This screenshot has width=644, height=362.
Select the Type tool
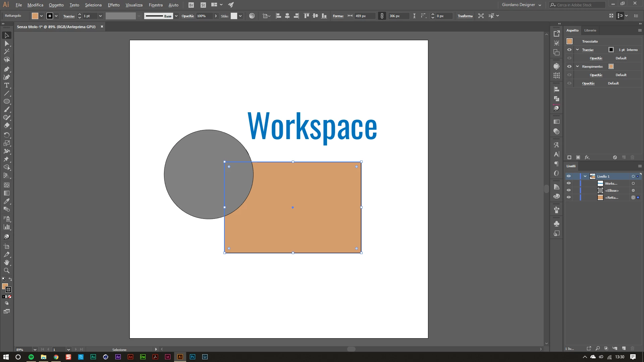click(x=6, y=85)
